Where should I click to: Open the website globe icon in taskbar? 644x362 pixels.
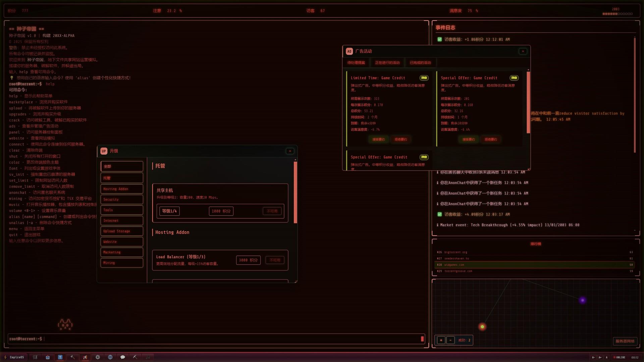(x=110, y=357)
